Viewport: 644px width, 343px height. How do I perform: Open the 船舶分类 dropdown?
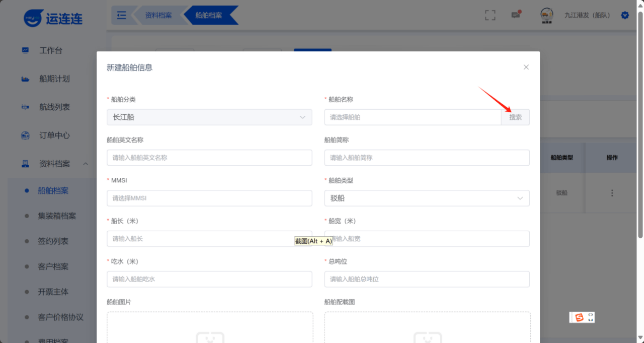[x=209, y=117]
